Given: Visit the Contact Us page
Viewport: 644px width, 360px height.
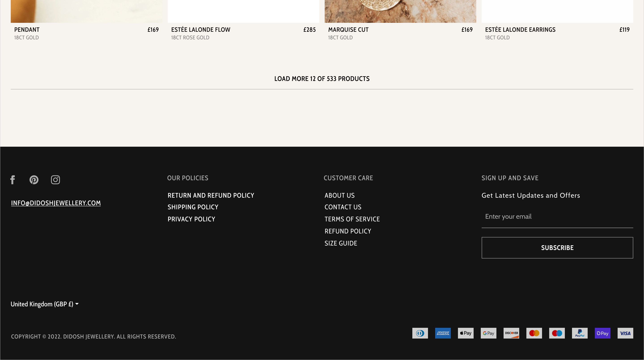Looking at the screenshot, I should point(343,207).
